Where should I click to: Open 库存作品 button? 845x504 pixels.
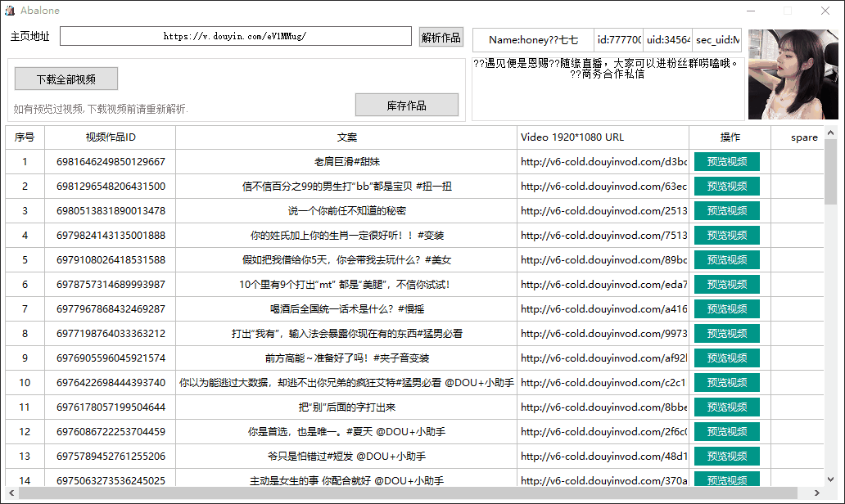coord(406,105)
